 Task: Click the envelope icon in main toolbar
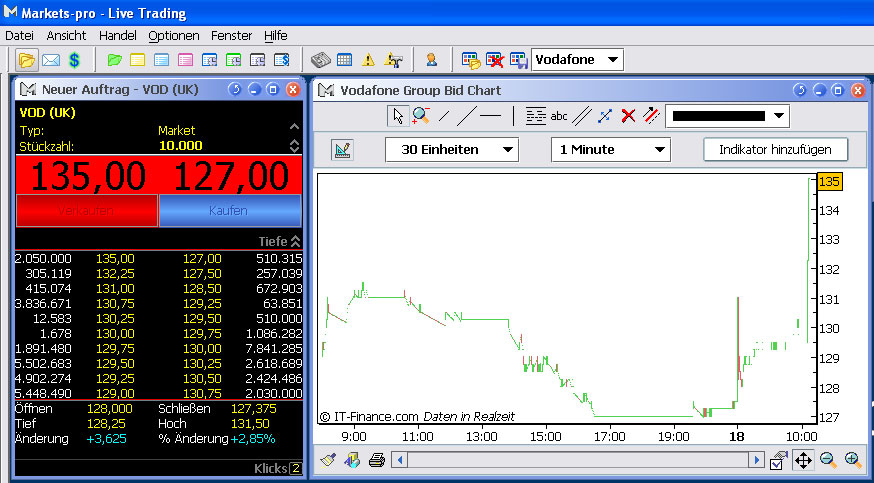click(x=51, y=60)
